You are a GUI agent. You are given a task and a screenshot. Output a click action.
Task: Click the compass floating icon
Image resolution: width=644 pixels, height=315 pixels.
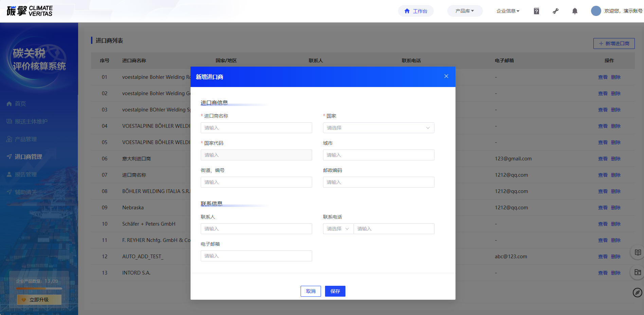[637, 292]
